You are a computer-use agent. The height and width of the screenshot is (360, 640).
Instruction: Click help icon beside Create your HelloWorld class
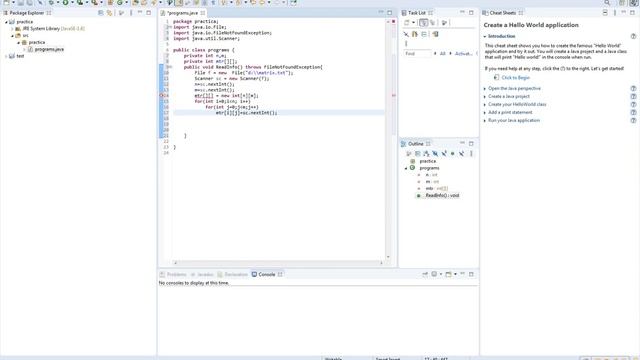[633, 104]
